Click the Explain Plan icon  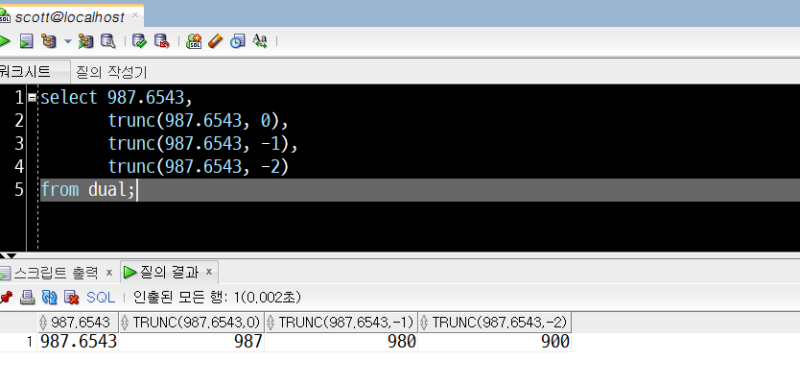49,41
